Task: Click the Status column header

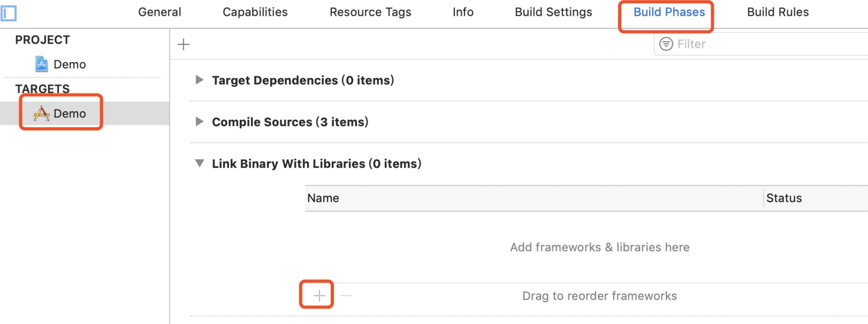Action: (x=816, y=198)
